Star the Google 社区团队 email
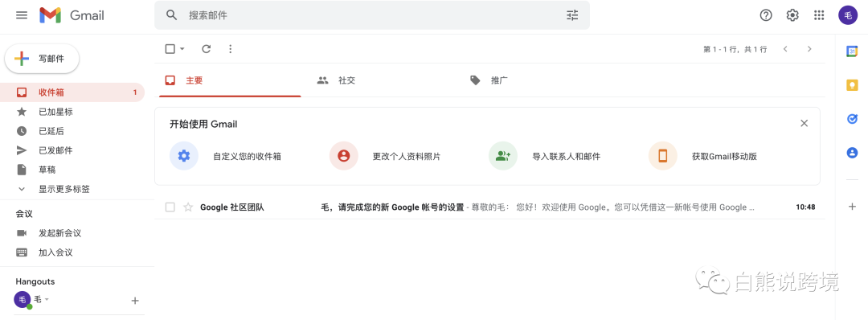This screenshot has width=868, height=320. [188, 207]
